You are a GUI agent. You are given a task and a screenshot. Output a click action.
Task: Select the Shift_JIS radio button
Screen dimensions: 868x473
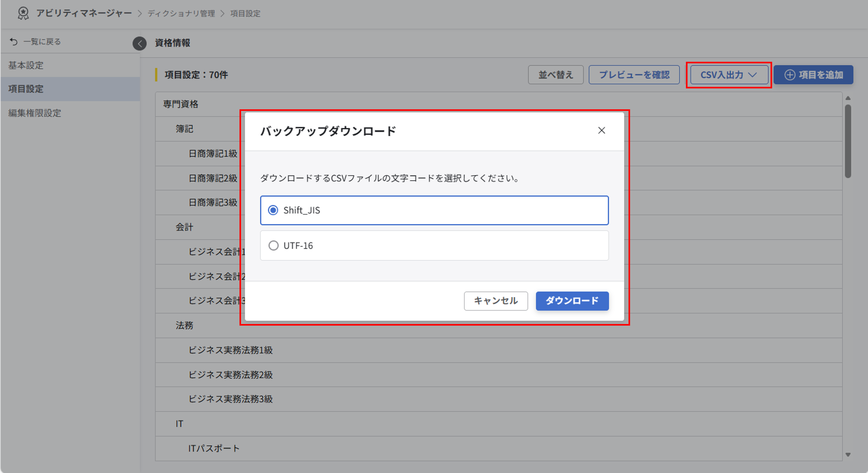click(273, 210)
